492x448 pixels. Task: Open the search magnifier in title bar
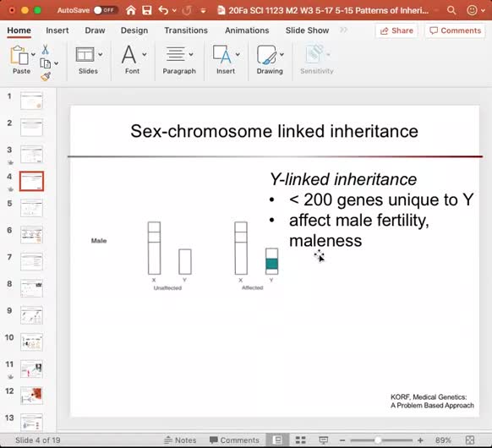coord(451,10)
